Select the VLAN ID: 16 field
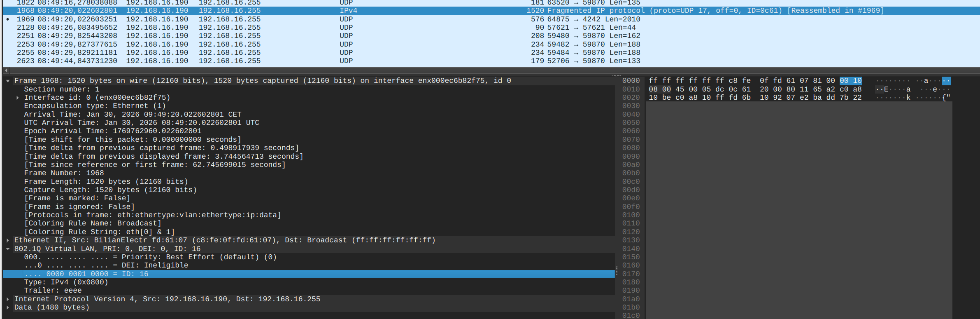This screenshot has height=319, width=980. point(309,274)
